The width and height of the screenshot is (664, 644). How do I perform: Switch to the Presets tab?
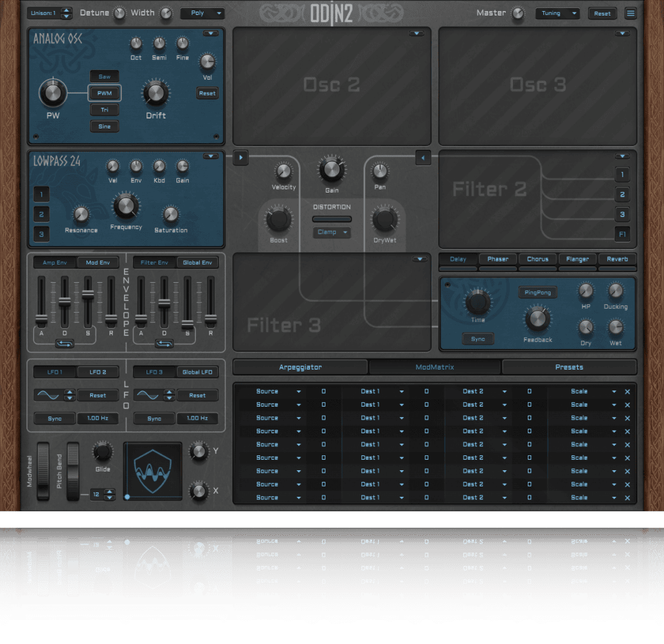569,367
